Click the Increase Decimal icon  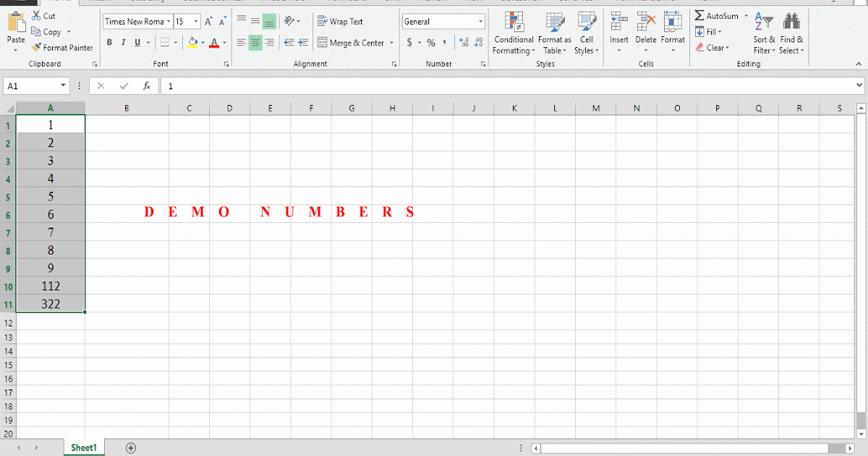(463, 42)
